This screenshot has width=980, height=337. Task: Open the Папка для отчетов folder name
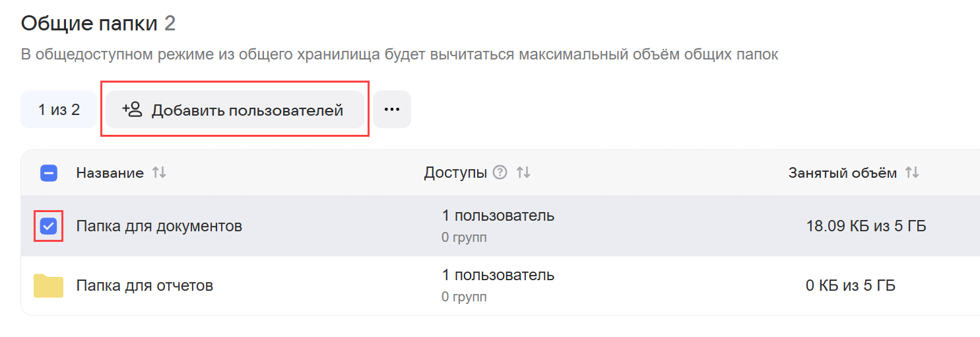[x=145, y=286]
